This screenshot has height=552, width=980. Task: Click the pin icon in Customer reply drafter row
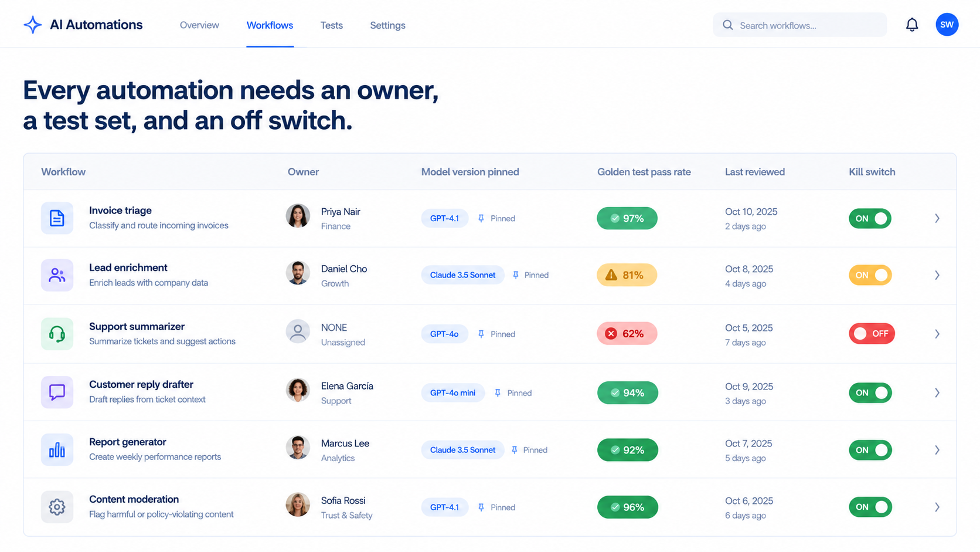498,393
